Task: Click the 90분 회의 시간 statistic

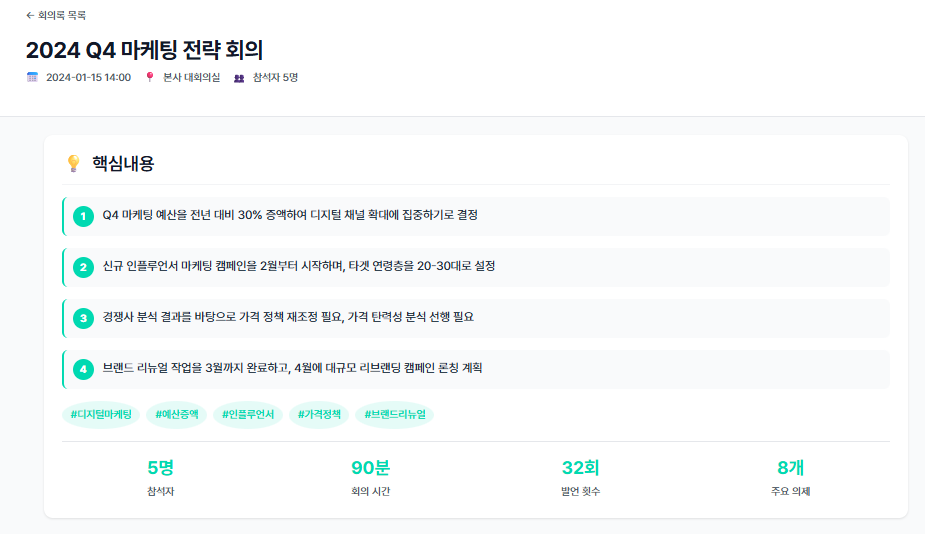Action: pyautogui.click(x=370, y=477)
